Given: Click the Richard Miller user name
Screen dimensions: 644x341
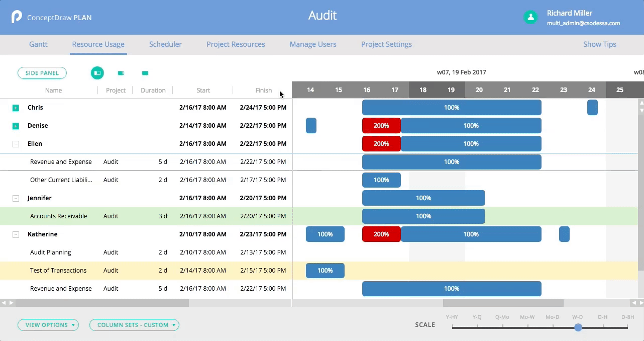Looking at the screenshot, I should (x=570, y=13).
